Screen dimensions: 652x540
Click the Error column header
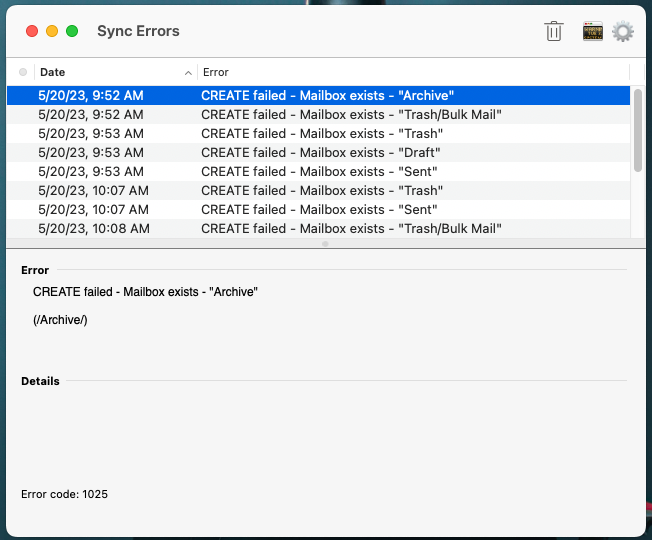(413, 72)
